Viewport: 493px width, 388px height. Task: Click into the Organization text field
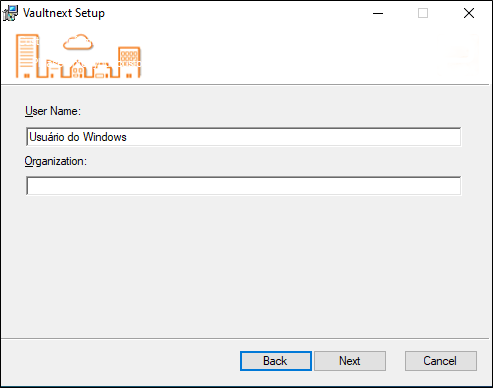[x=244, y=186]
